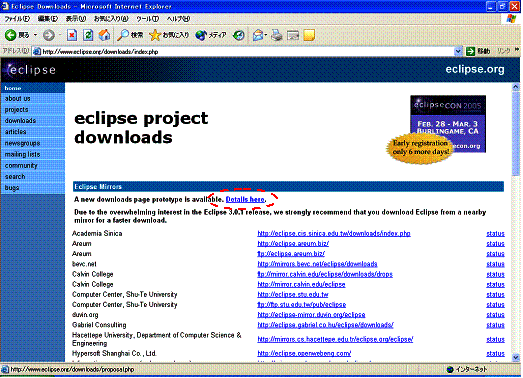Open the Academia Sinica mirror URL
The image size is (523, 378).
coord(334,234)
